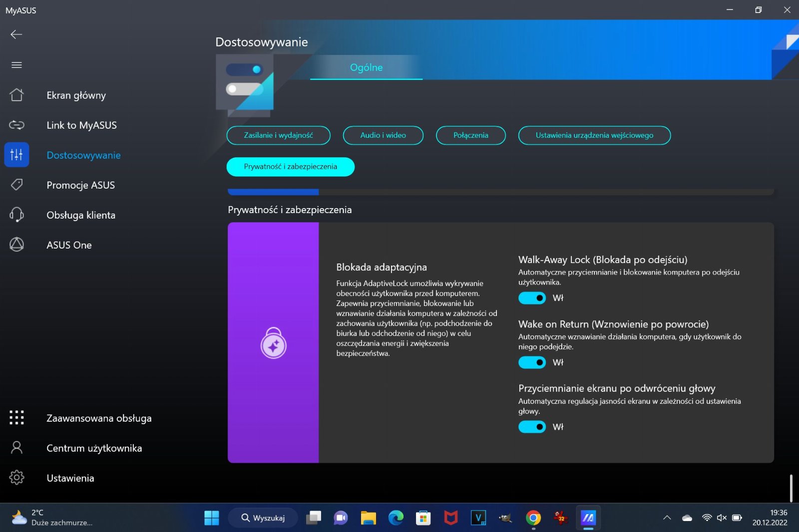Viewport: 799px width, 532px height.
Task: Open the Centrum użytkownika person icon
Action: [16, 448]
